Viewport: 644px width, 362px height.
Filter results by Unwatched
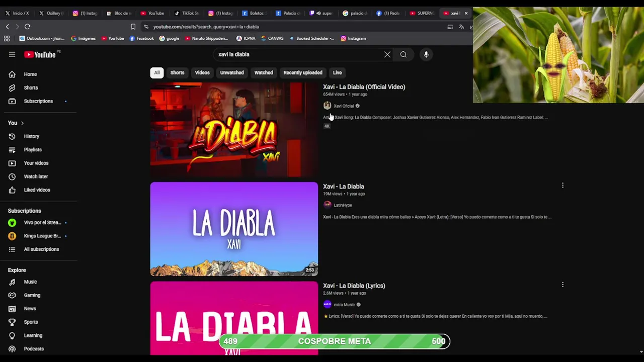[232, 72]
